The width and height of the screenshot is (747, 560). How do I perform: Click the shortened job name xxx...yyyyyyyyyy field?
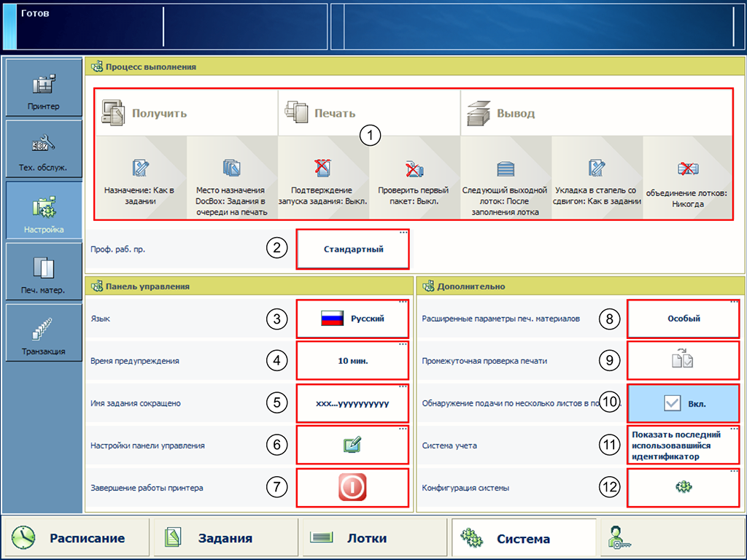pyautogui.click(x=352, y=402)
